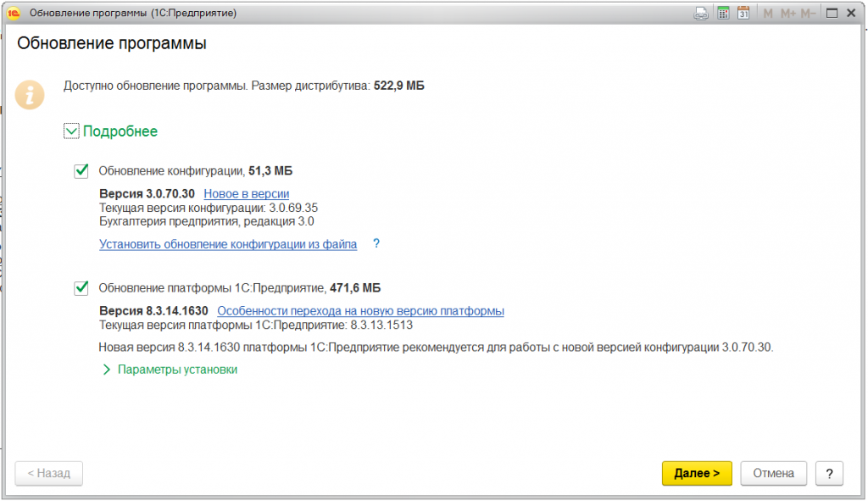Click the M+ memory add button

[787, 14]
